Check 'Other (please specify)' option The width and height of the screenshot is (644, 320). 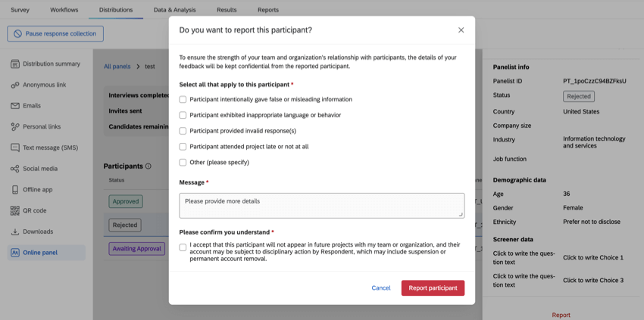pyautogui.click(x=183, y=163)
